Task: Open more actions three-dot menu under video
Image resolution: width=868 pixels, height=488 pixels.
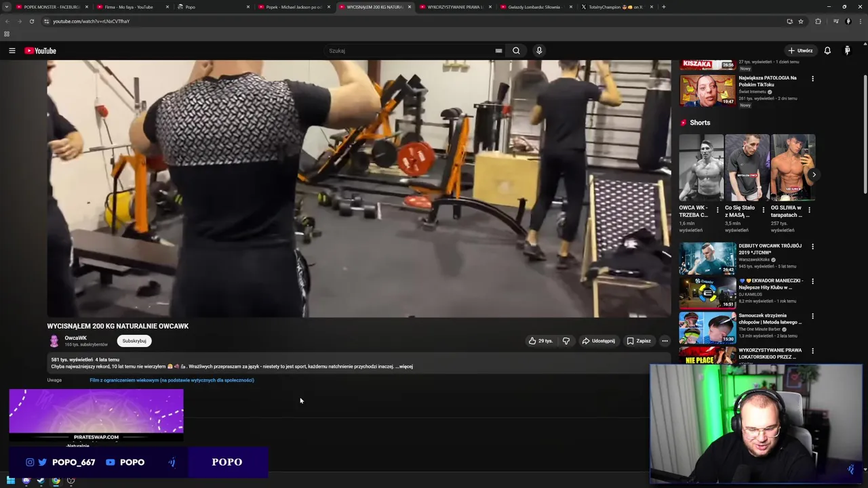Action: point(665,341)
